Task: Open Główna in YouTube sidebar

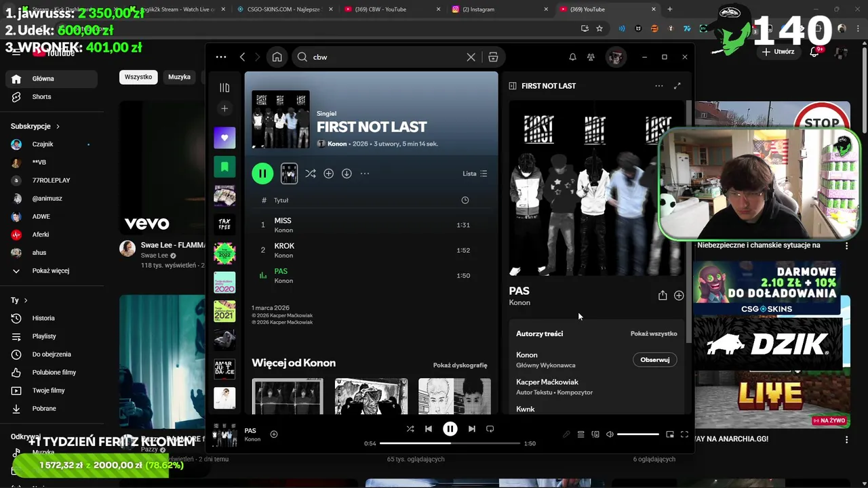Action: click(52, 79)
